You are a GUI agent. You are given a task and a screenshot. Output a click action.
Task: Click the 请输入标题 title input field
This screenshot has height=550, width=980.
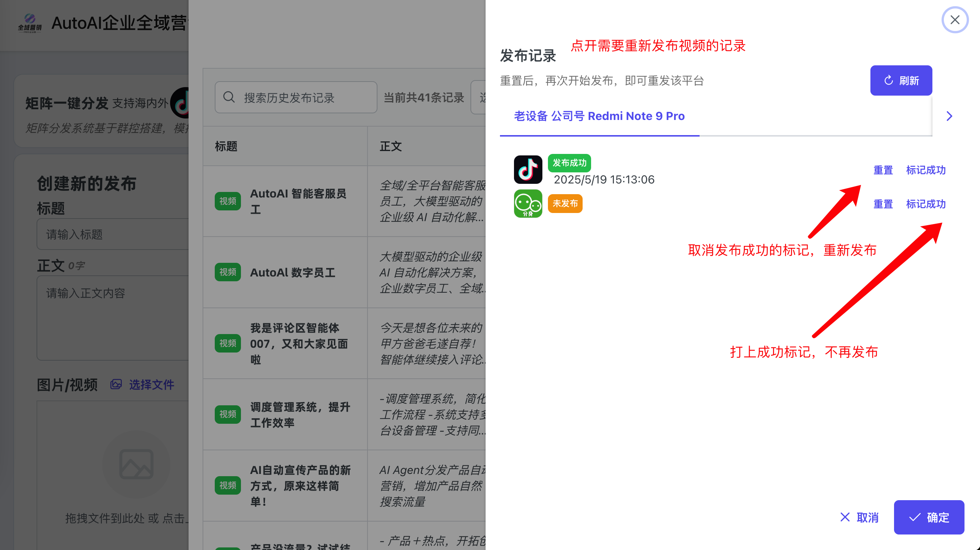click(113, 234)
